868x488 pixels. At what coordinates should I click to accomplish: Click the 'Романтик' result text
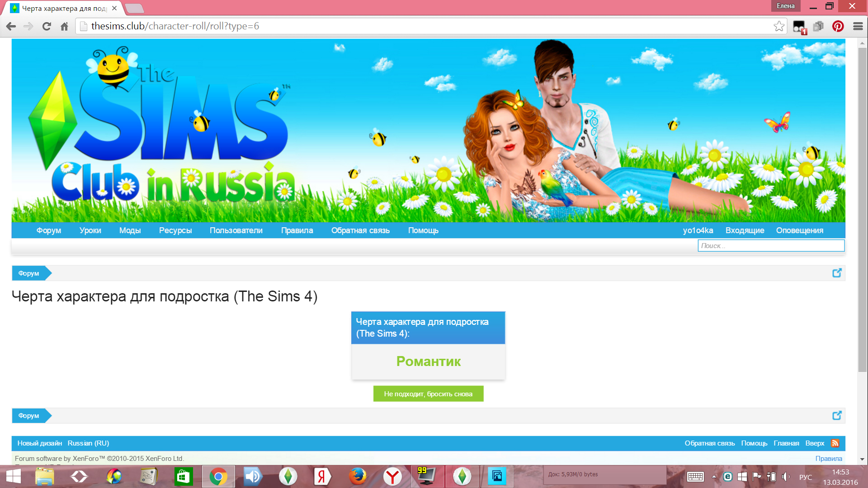click(x=429, y=361)
